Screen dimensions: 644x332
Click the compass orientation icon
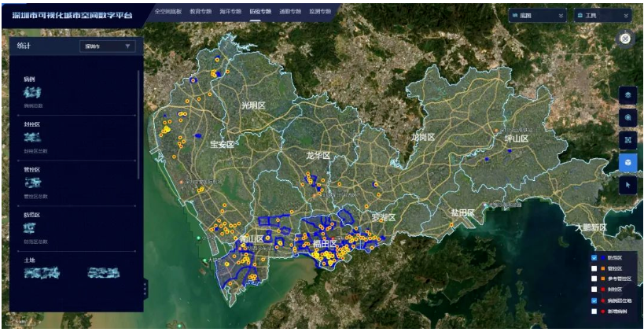click(x=625, y=39)
